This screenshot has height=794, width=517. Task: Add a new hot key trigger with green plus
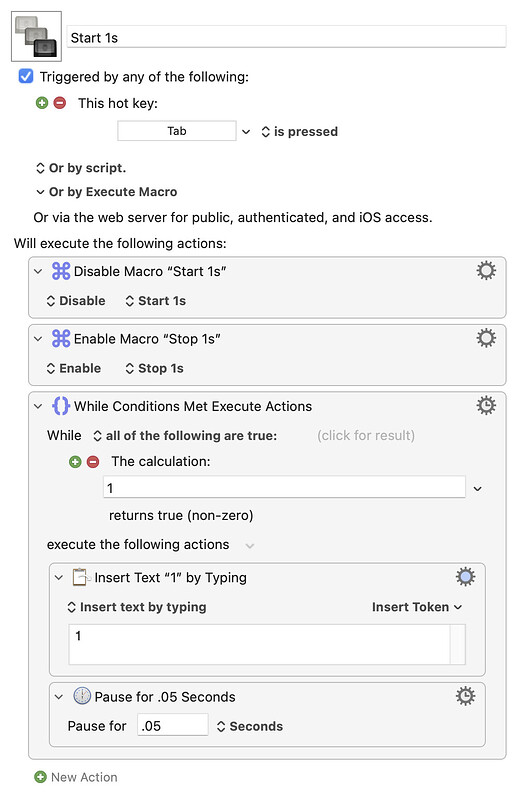coord(42,103)
